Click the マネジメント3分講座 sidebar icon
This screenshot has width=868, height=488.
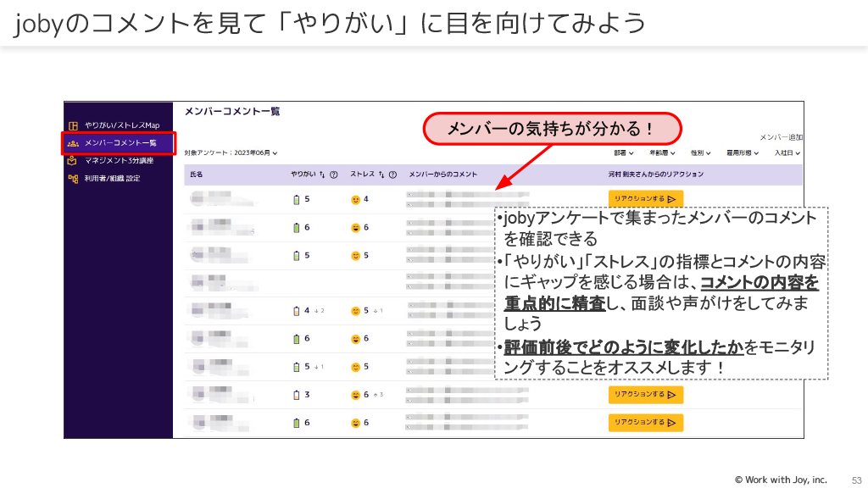point(74,160)
